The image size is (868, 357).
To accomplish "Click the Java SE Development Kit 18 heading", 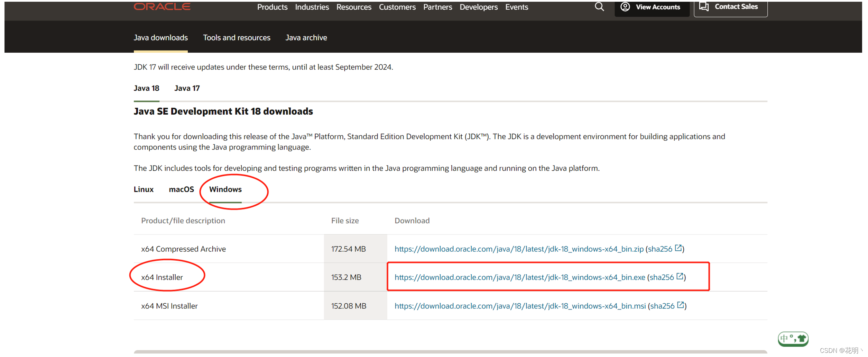I will [223, 111].
